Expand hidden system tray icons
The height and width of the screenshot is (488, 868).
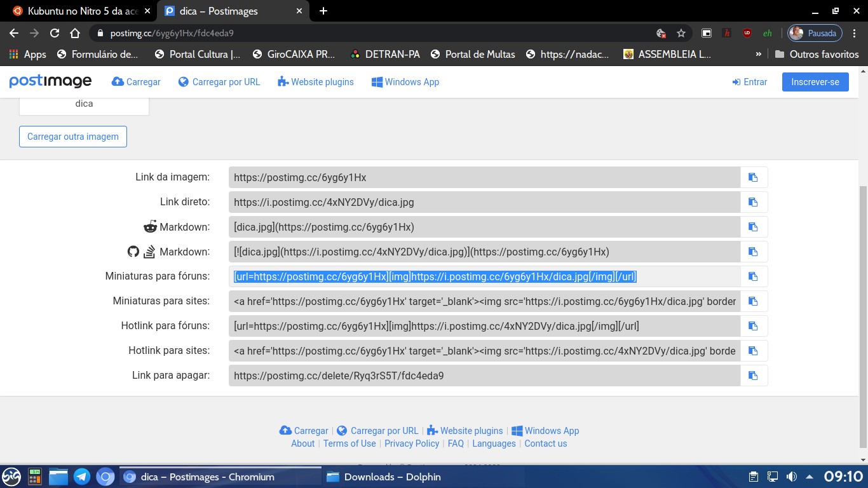coord(810,477)
